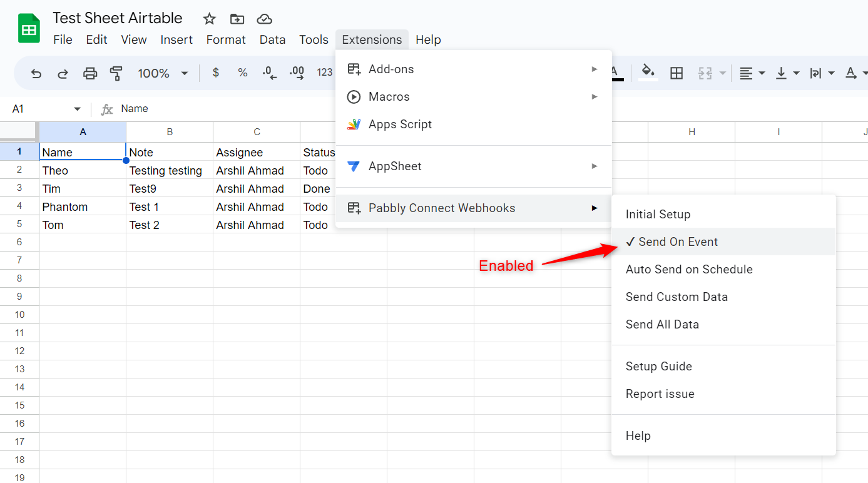Open the text rotation options

(x=855, y=73)
